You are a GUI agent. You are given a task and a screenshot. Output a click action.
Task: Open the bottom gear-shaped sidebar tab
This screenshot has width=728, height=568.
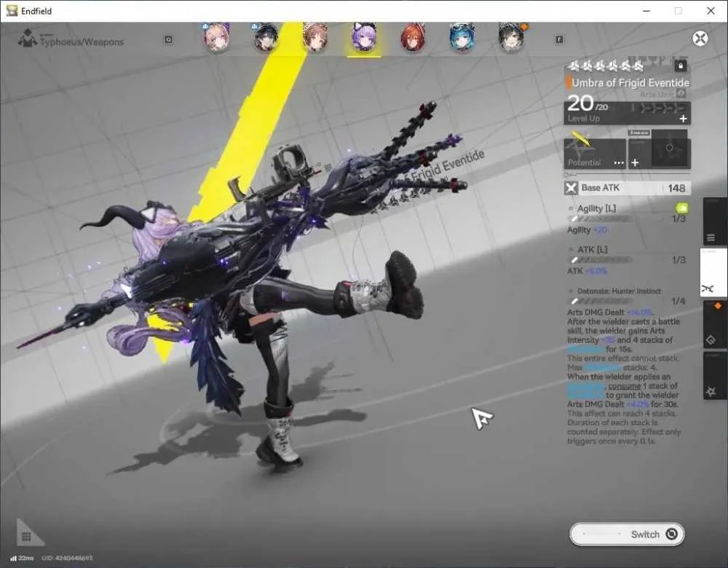(x=715, y=375)
